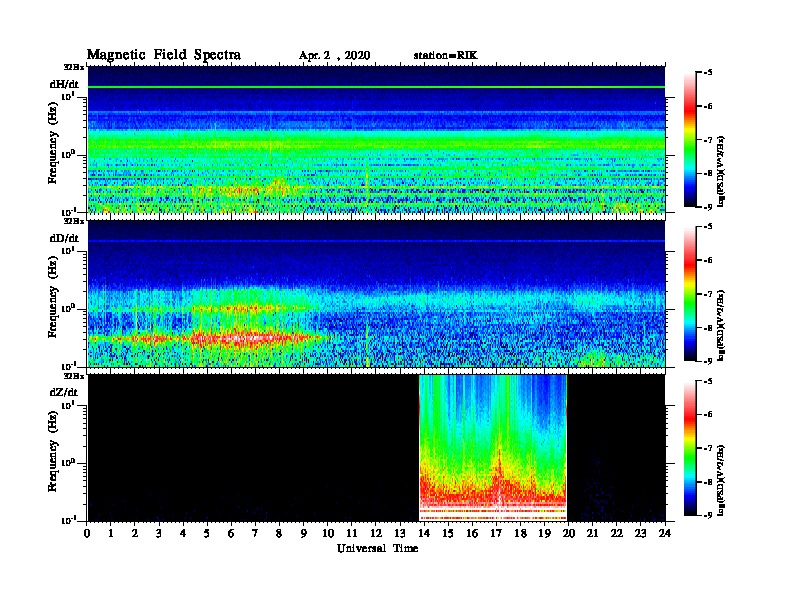Click the "32Hz" label atop dD/dt axis

click(73, 221)
